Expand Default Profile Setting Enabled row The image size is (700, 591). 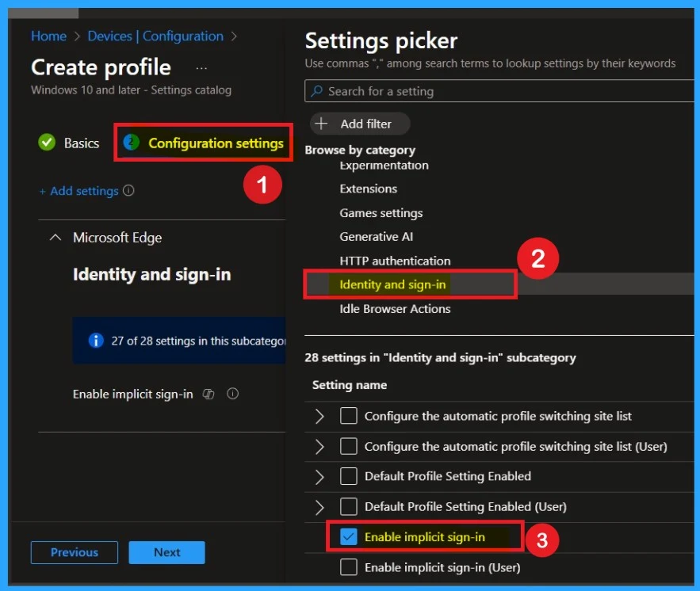(319, 477)
